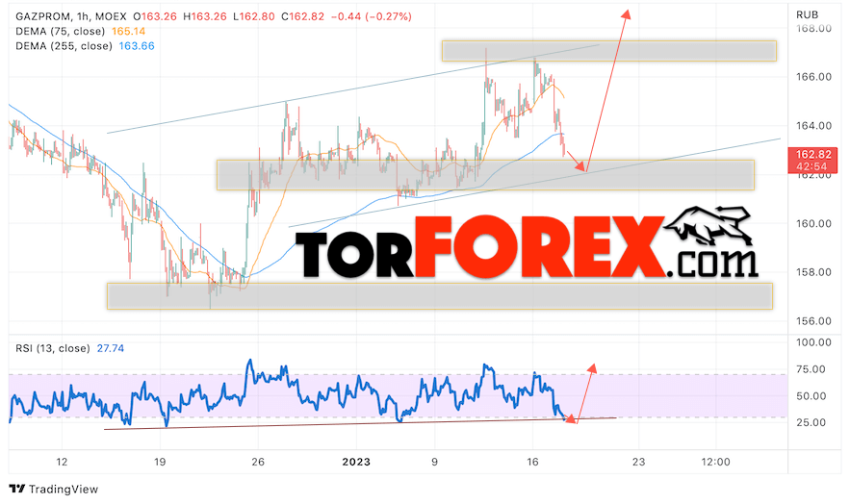Click date label 26 on time axis
Screen dimensions: 850x504
click(x=258, y=462)
